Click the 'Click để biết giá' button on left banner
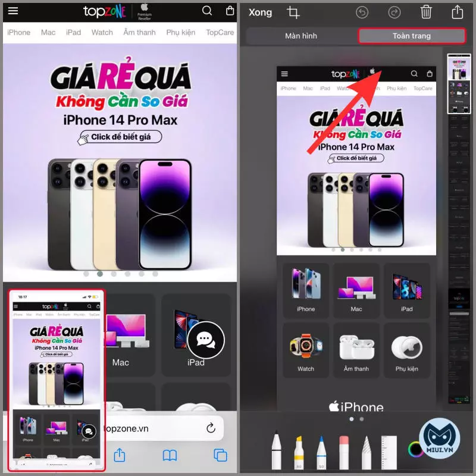Screen dimensions: 476x476 pyautogui.click(x=121, y=137)
